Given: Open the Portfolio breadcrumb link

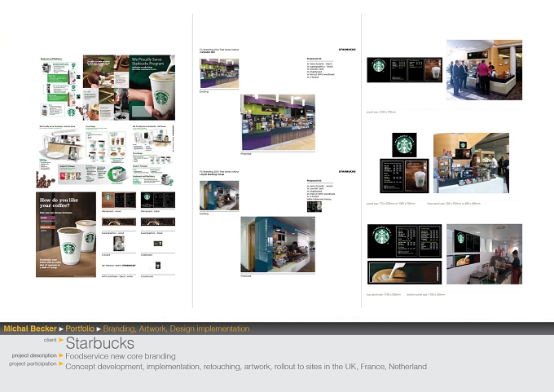Looking at the screenshot, I should tap(80, 328).
